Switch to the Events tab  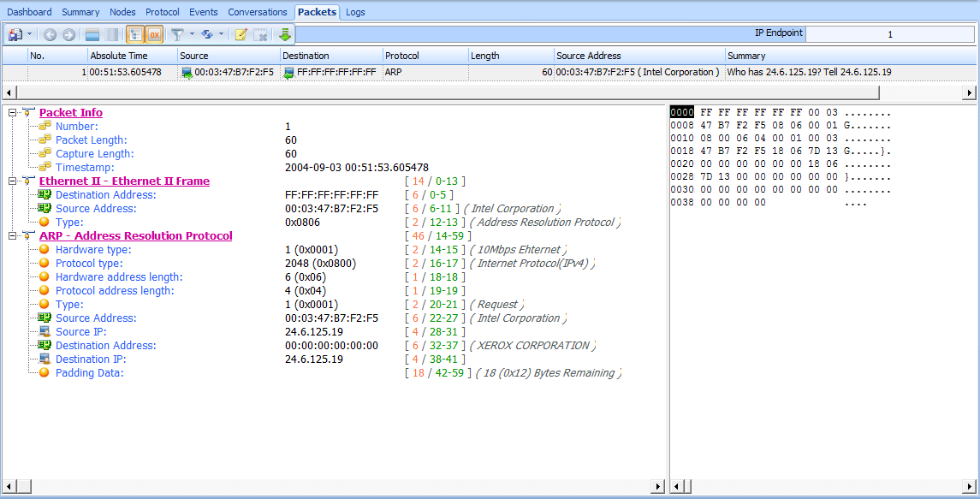204,12
